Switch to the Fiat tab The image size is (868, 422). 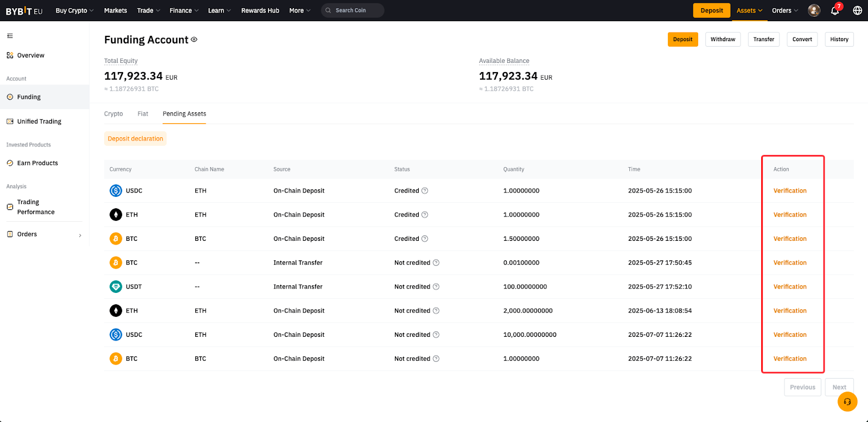click(x=143, y=114)
